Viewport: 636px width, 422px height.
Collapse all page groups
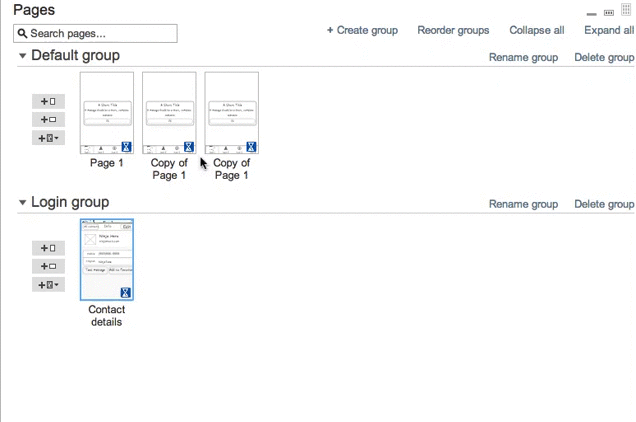pyautogui.click(x=536, y=30)
